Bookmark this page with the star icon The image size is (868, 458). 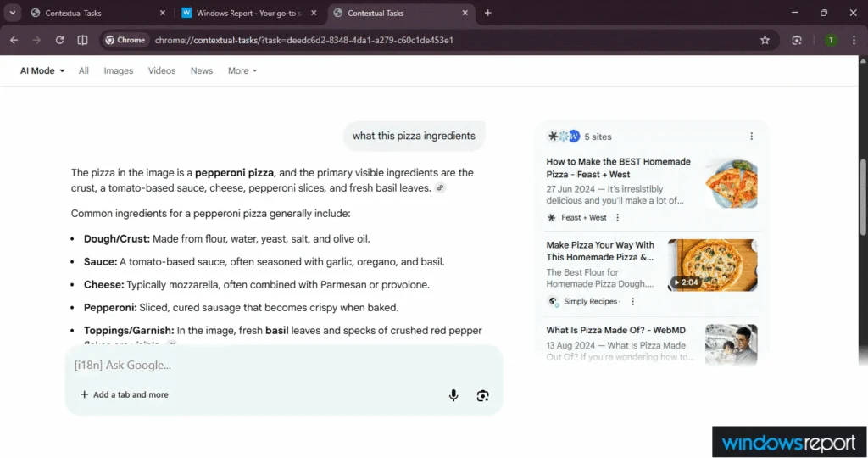[x=765, y=40]
